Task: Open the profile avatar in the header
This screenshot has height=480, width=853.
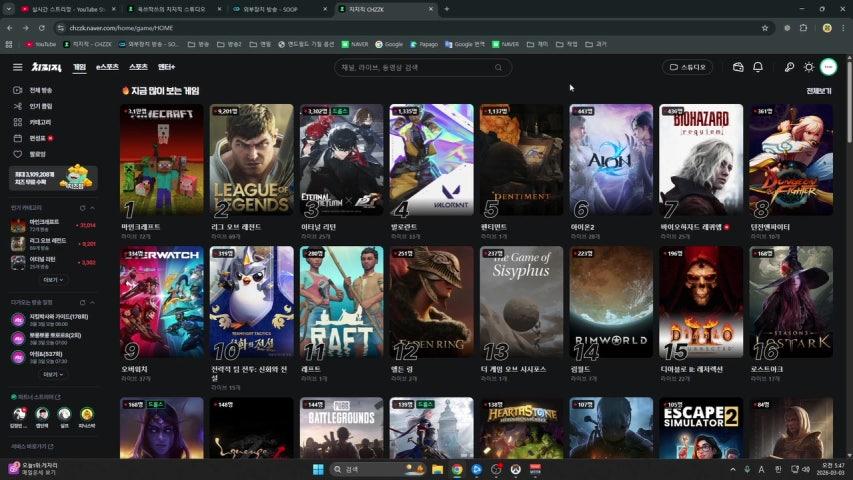Action: 828,67
